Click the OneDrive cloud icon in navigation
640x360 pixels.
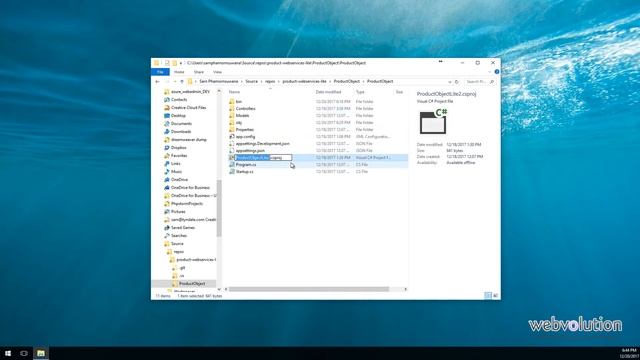pos(167,180)
